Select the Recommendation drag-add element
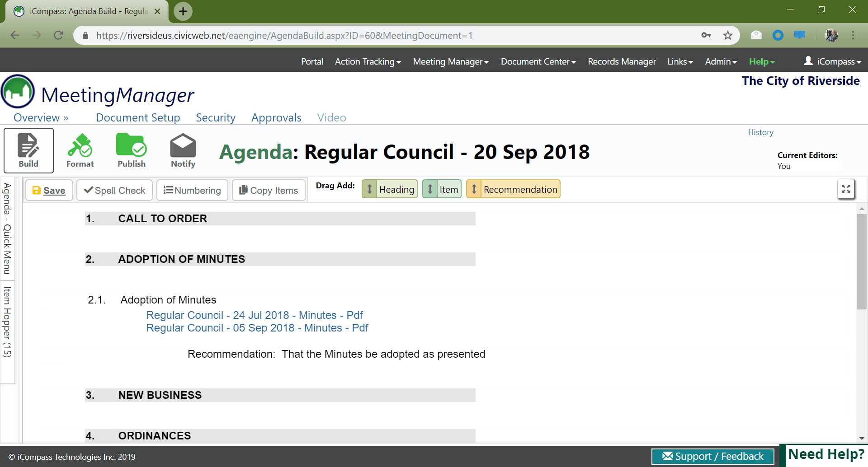 pos(513,189)
